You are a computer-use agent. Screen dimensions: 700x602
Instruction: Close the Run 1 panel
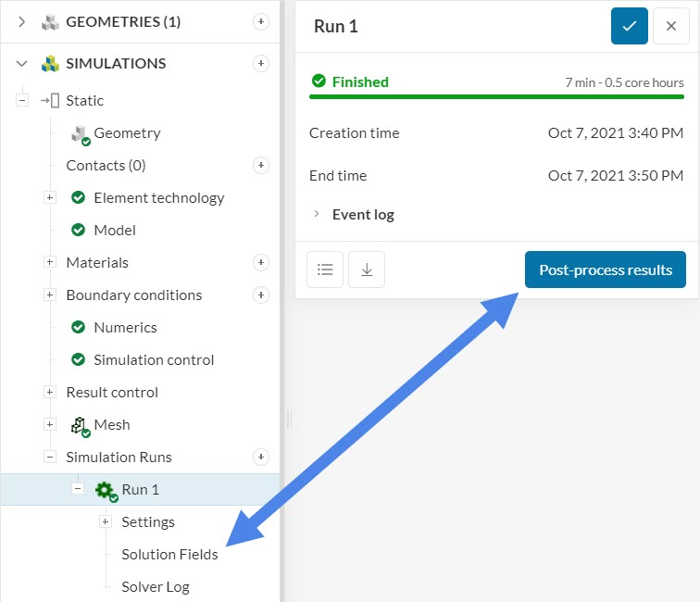(670, 26)
